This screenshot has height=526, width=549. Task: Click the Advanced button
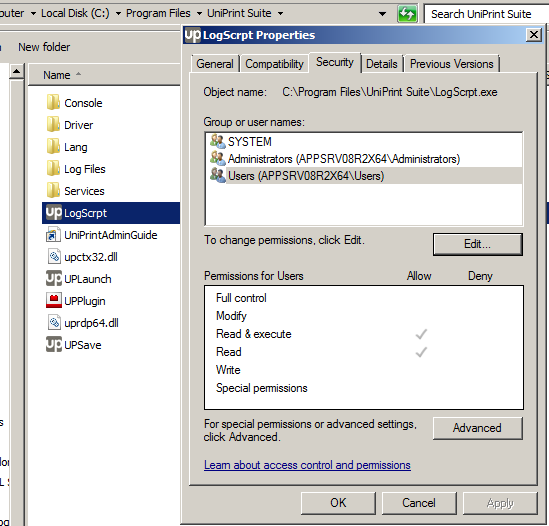(478, 428)
